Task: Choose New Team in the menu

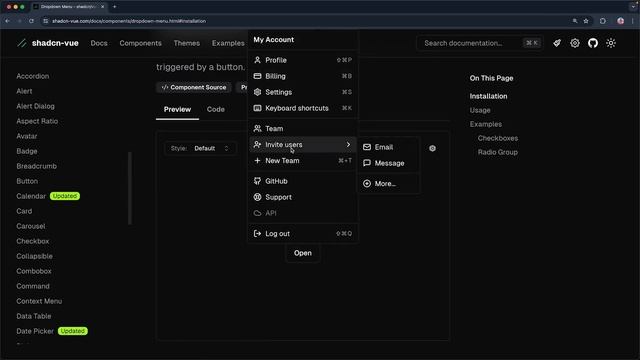Action: coord(302,161)
